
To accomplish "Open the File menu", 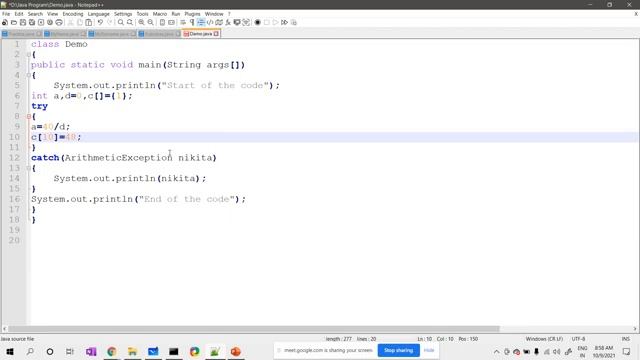I will 6,14.
